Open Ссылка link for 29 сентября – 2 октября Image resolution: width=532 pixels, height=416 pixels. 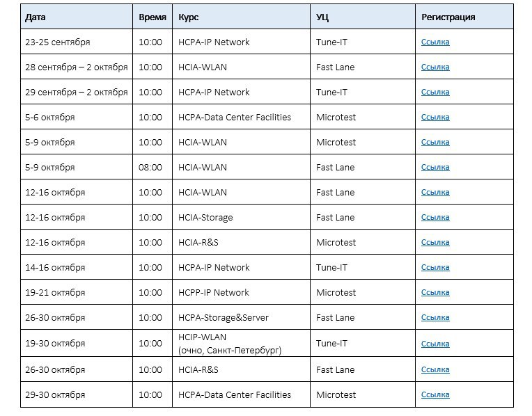pyautogui.click(x=435, y=92)
